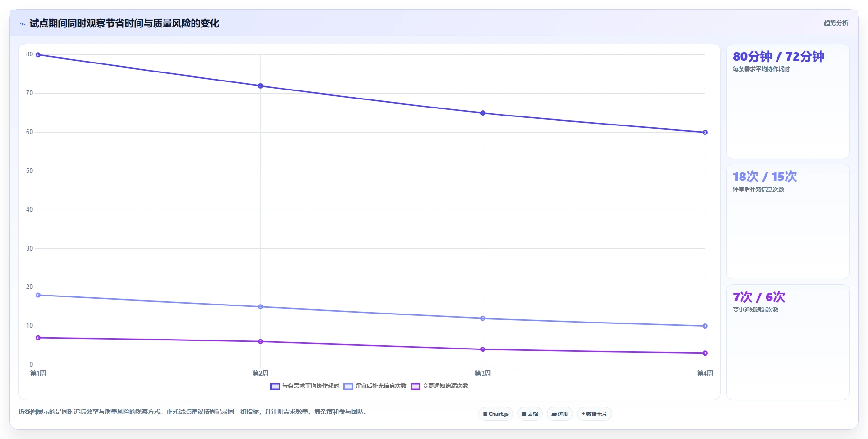Click the 第2周 point on 通知遗漏次数 line (6)

(x=260, y=341)
